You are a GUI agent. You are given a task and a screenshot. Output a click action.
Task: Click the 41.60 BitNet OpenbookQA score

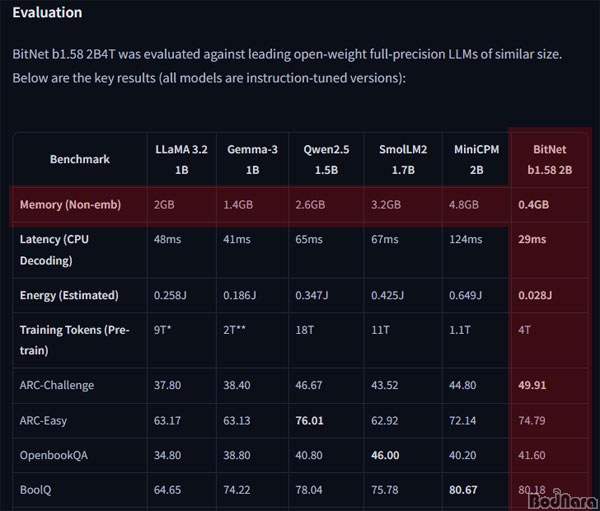click(532, 455)
